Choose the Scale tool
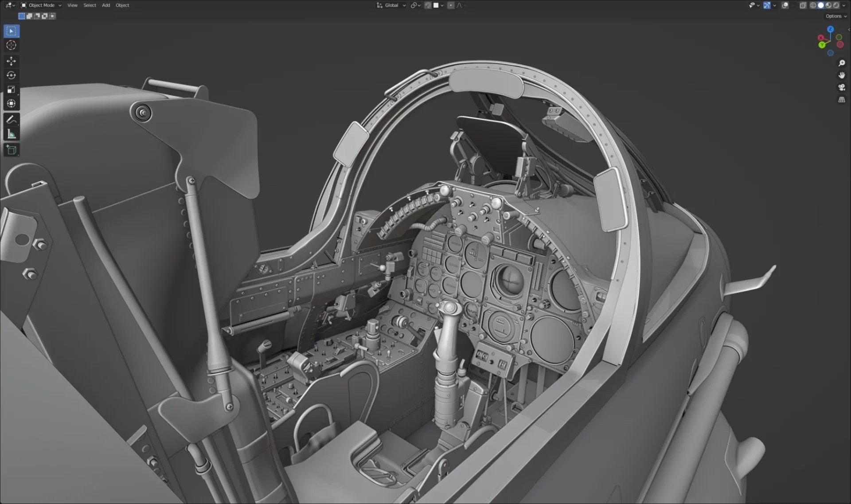 pos(12,90)
